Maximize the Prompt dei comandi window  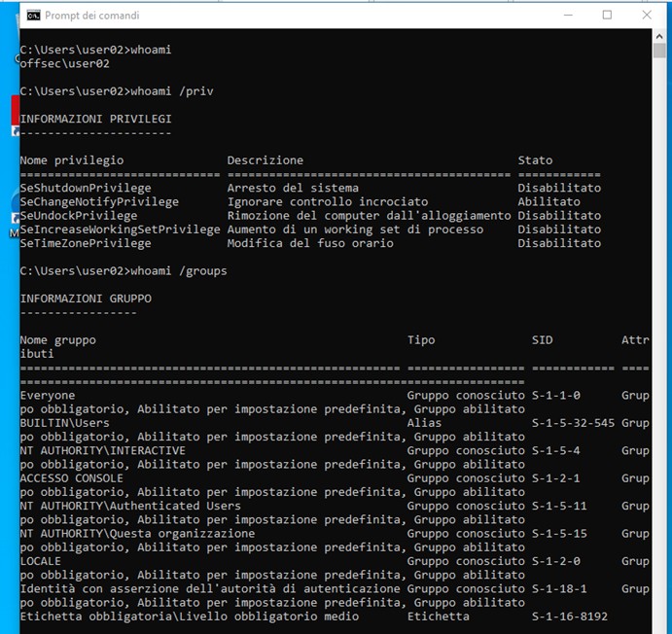coord(607,16)
